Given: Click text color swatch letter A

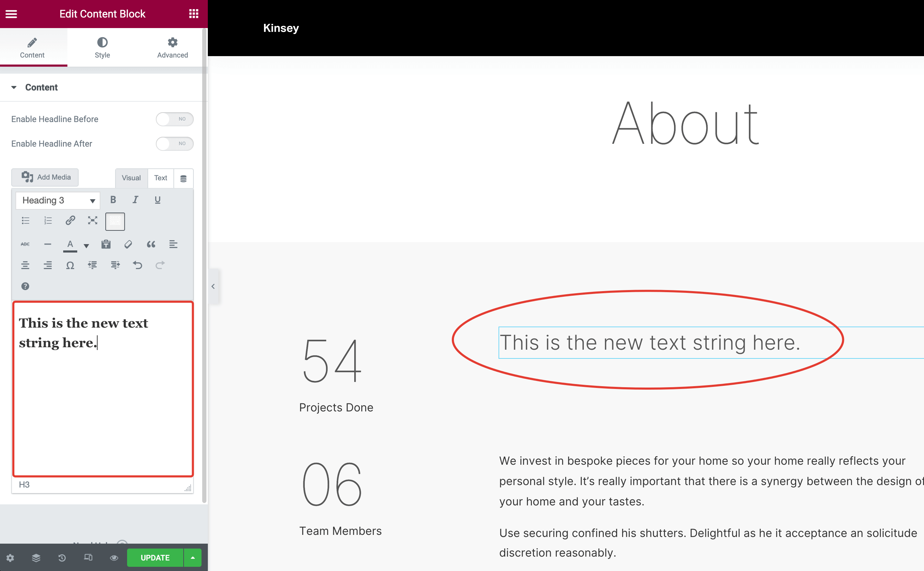Looking at the screenshot, I should (70, 244).
